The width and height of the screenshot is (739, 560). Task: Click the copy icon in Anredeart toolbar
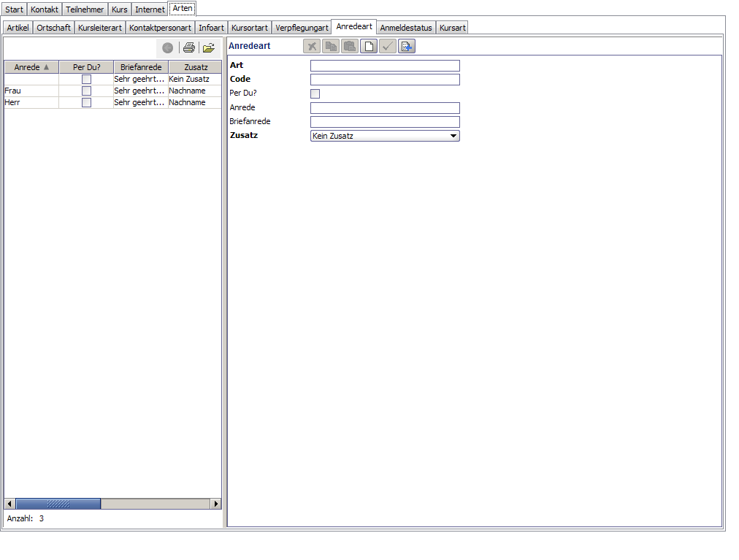[x=331, y=46]
